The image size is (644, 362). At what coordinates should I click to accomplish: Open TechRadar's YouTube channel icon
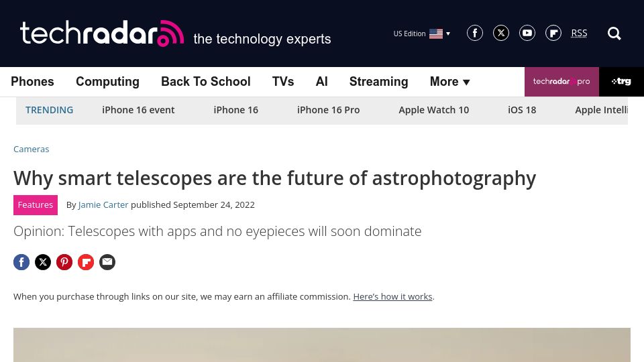point(527,33)
